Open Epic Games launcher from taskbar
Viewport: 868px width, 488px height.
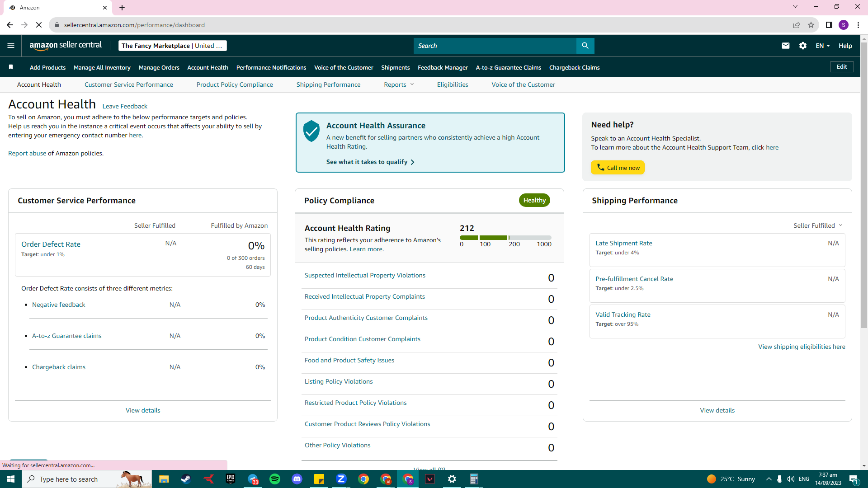[x=231, y=479]
